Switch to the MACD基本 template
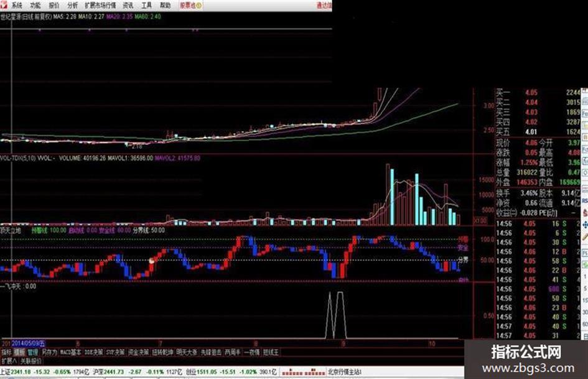The width and height of the screenshot is (588, 379). pyautogui.click(x=70, y=352)
